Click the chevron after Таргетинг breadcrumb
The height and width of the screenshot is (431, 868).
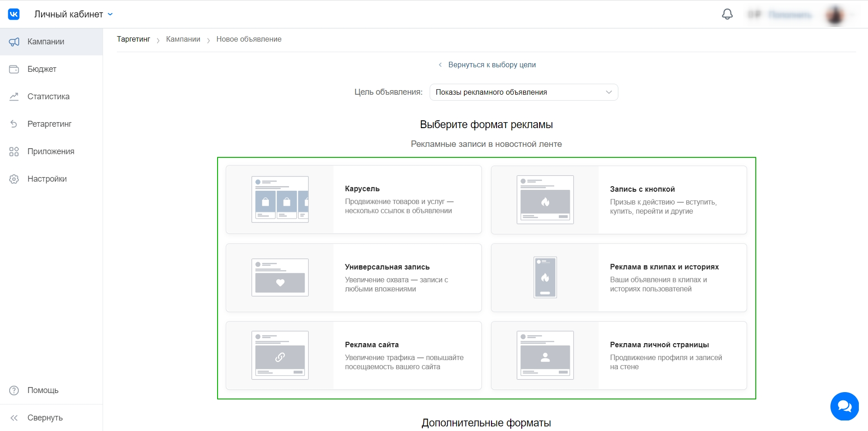tap(158, 40)
